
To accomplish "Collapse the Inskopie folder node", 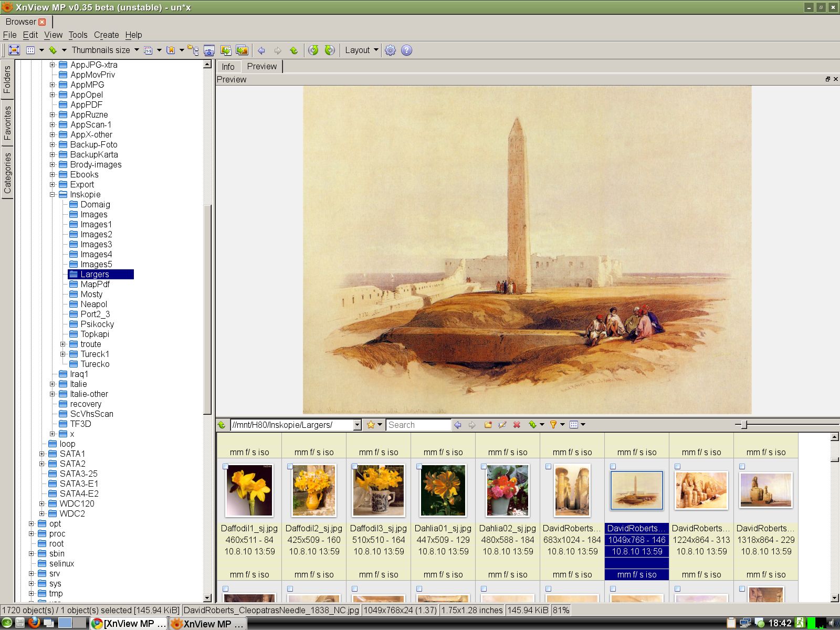I will [x=52, y=194].
